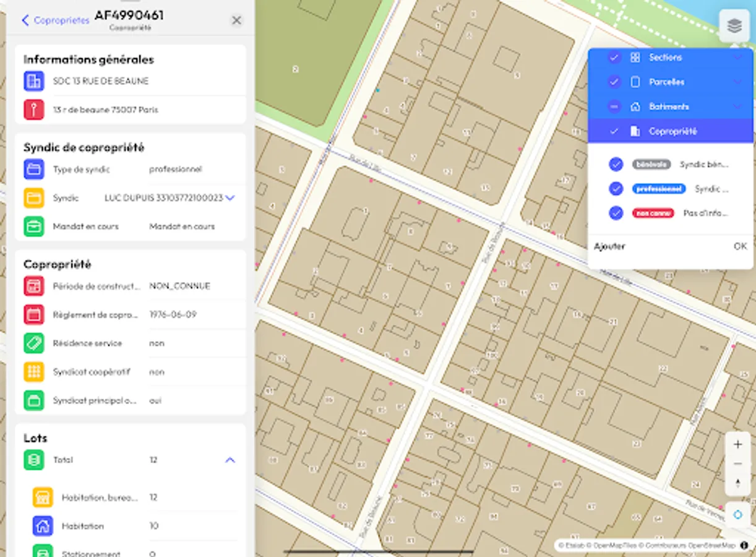The height and width of the screenshot is (557, 756).
Task: Click the compass arrow to reset map orientation
Action: click(x=737, y=483)
